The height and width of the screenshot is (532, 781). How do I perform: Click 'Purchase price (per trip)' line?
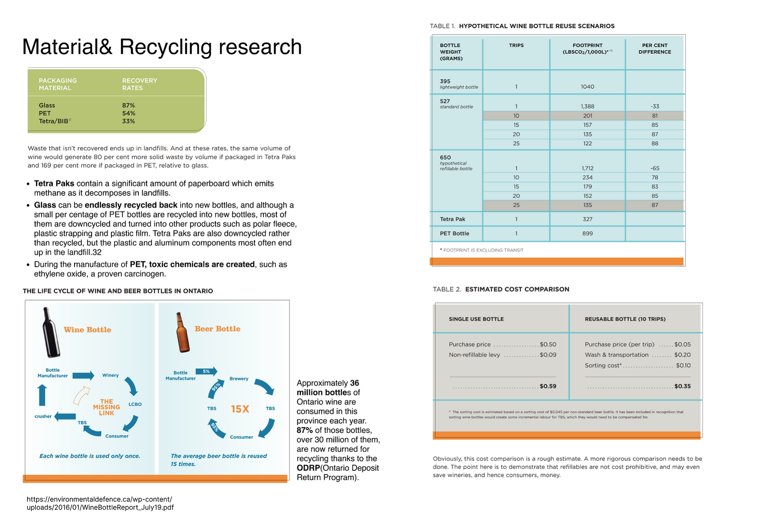637,344
